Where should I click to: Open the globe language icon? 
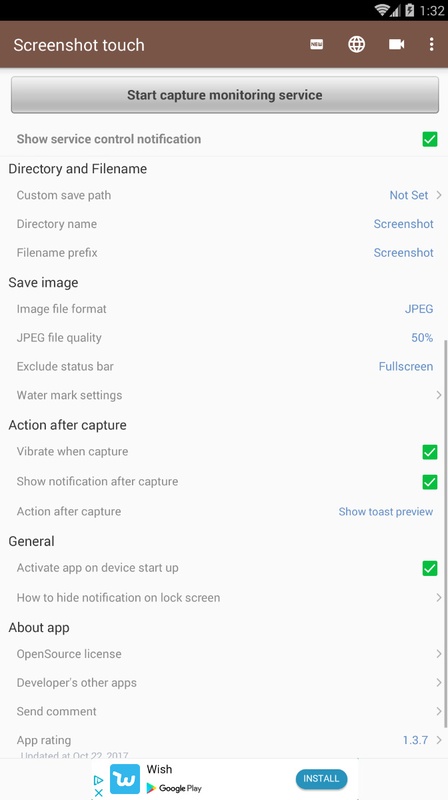tap(357, 45)
